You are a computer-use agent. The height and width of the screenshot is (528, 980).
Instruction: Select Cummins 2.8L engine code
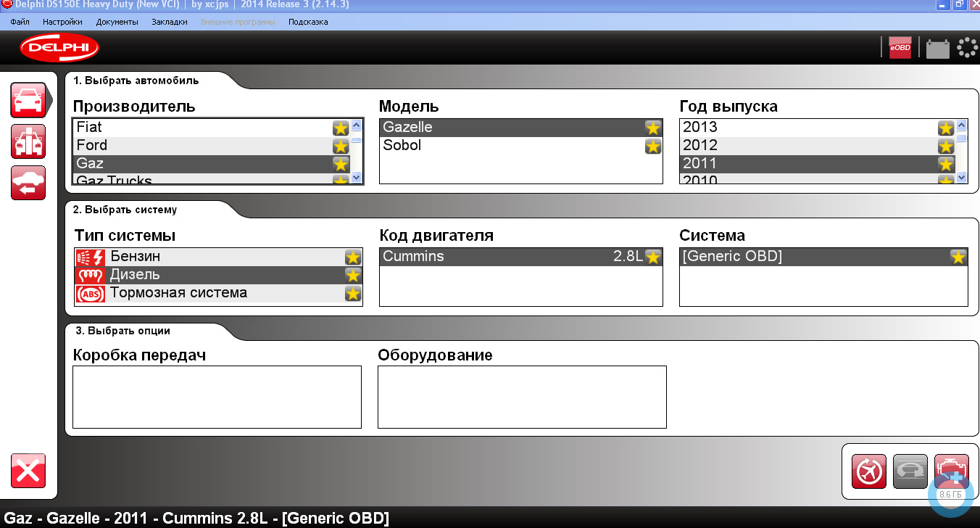[x=521, y=257]
